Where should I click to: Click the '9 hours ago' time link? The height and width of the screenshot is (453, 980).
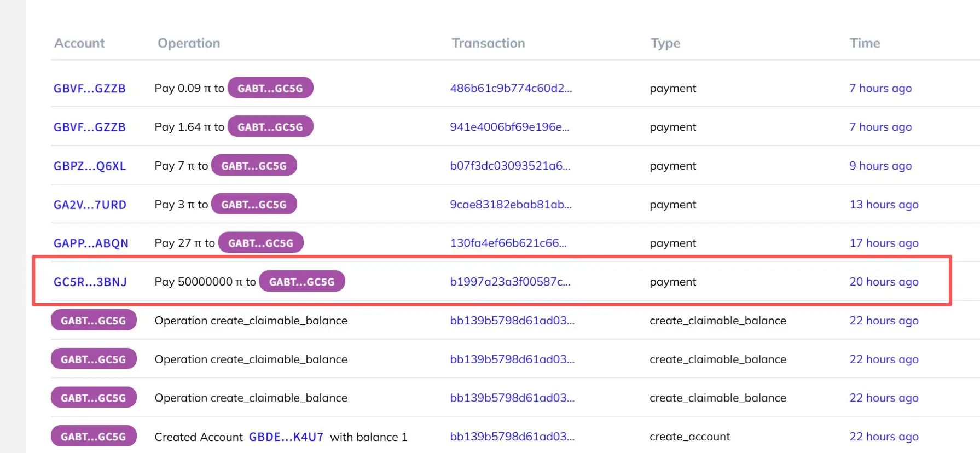880,166
